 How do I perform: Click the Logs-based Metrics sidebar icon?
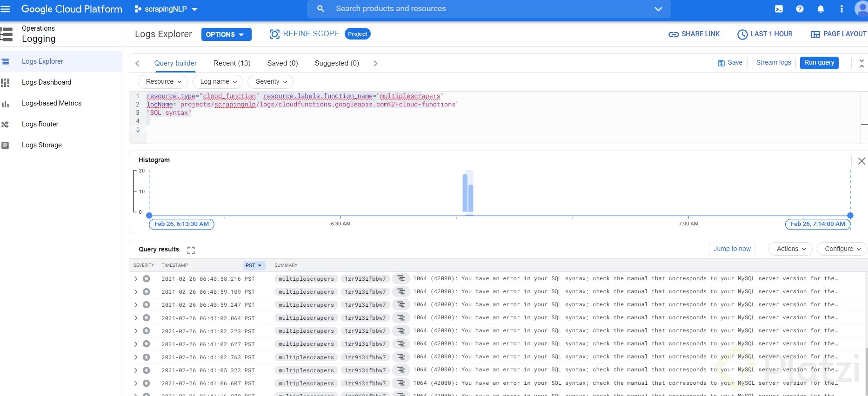click(5, 104)
